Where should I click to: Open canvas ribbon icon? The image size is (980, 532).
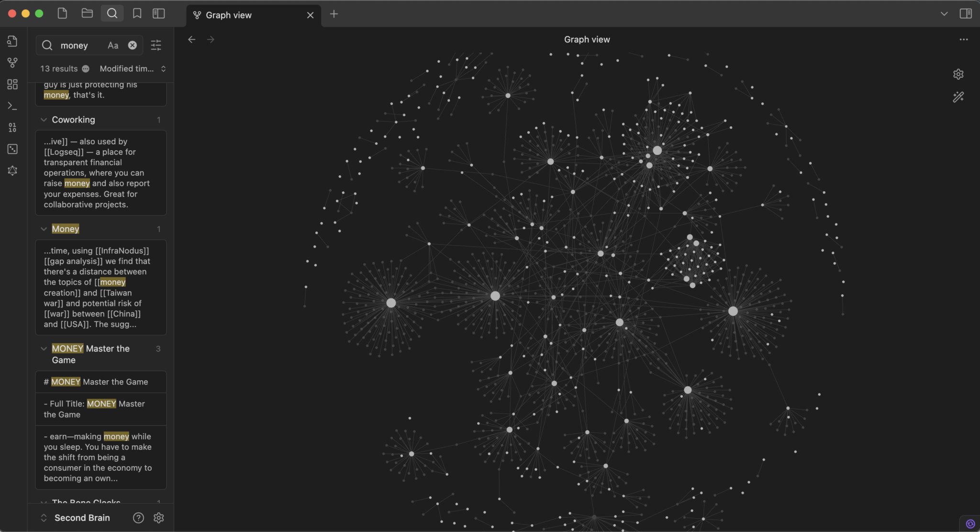[12, 84]
